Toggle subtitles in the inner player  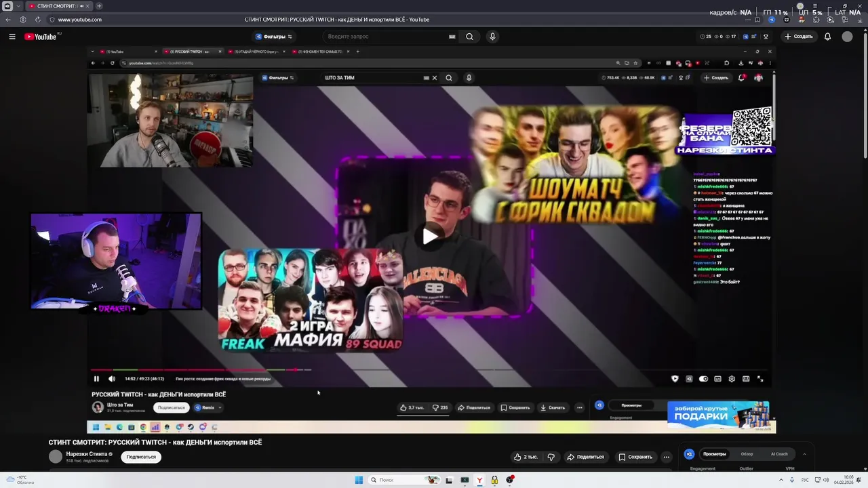tap(717, 379)
